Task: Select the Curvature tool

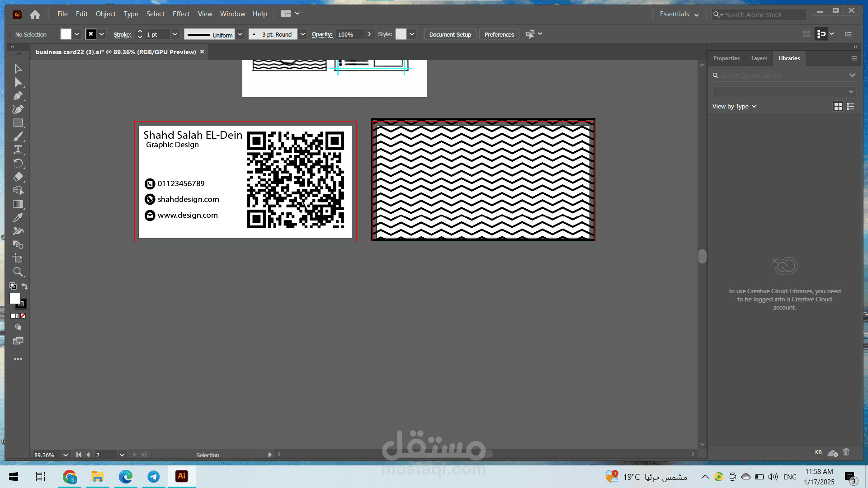Action: [x=18, y=109]
